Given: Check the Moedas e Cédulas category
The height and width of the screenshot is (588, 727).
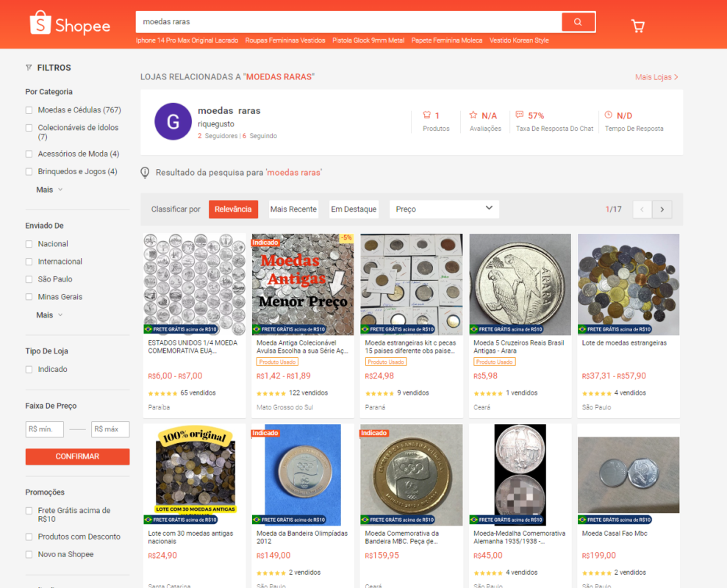Looking at the screenshot, I should coord(29,110).
